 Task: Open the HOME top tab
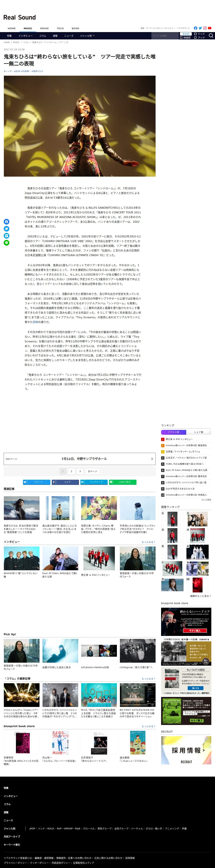coord(12,29)
